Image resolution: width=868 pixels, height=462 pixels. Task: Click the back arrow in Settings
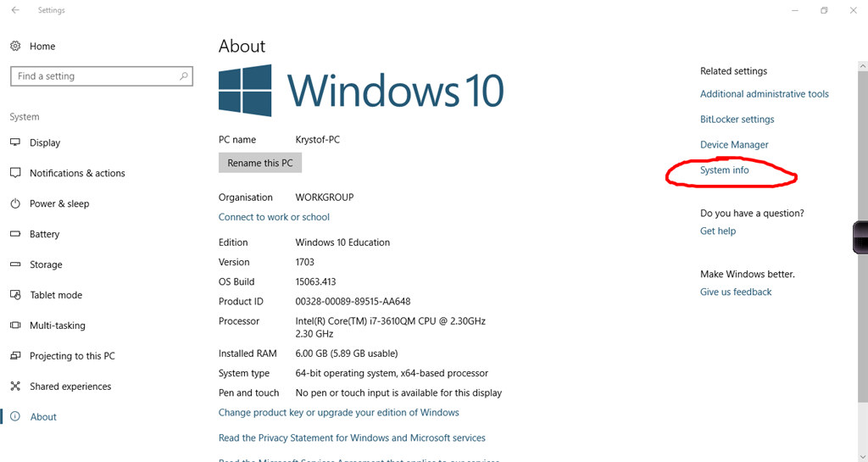(15, 10)
